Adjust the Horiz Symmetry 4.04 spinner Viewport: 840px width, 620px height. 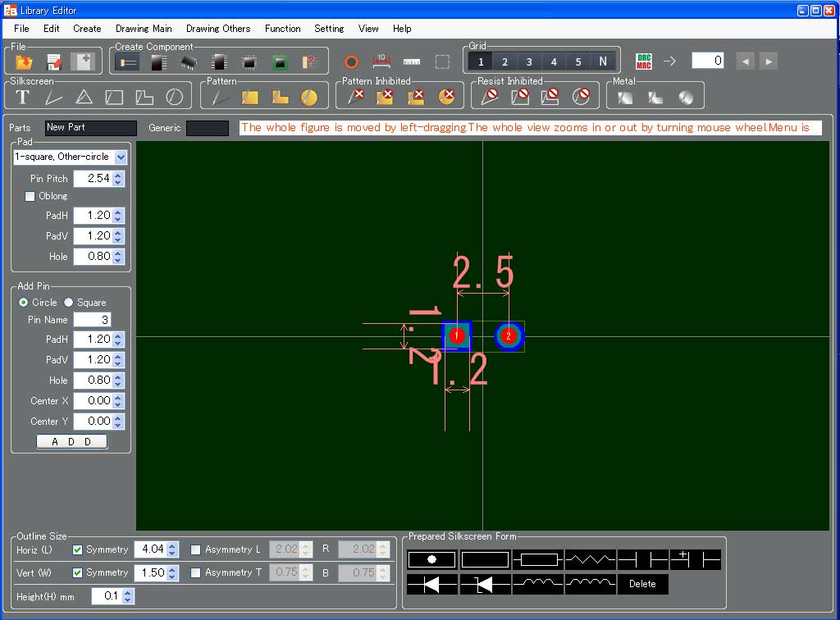pos(172,549)
